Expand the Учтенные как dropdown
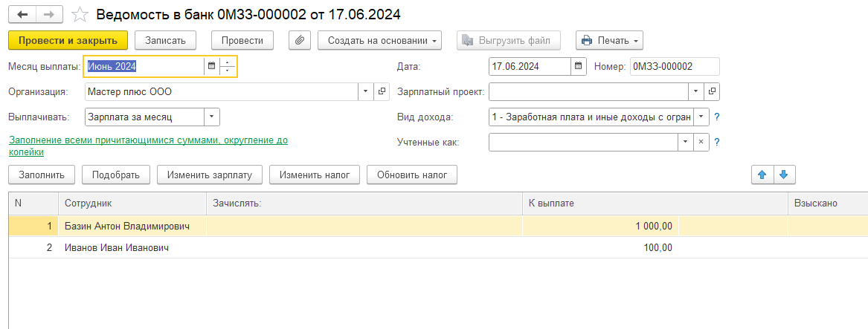The height and width of the screenshot is (329, 868). coord(685,142)
